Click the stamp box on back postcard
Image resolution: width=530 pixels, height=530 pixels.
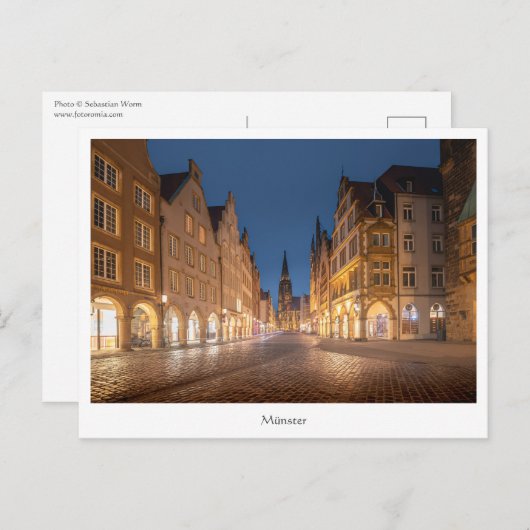pyautogui.click(x=407, y=123)
